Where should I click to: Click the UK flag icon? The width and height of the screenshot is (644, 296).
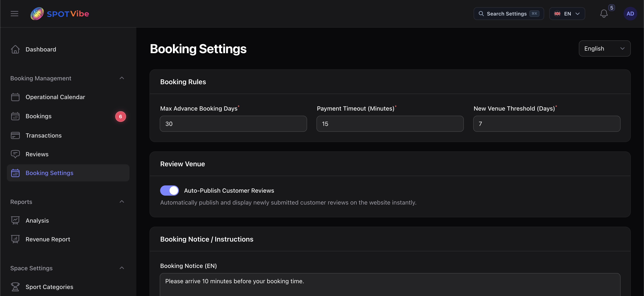point(557,13)
